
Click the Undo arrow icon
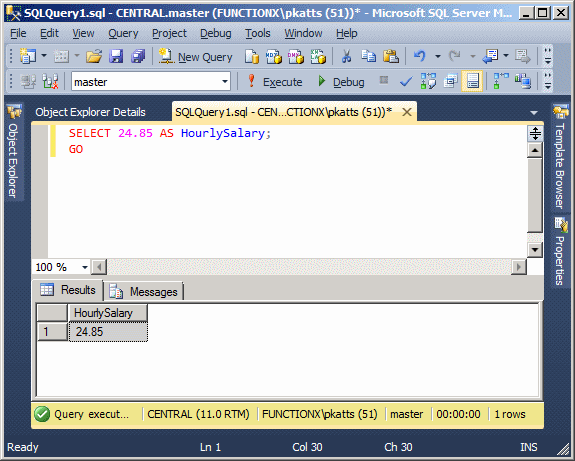coord(420,56)
